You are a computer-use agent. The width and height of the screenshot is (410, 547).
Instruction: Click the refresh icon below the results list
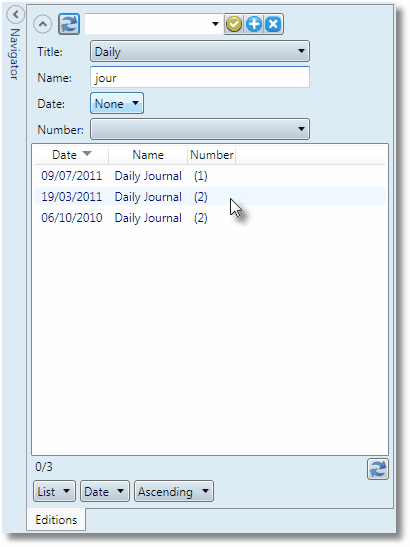tap(378, 469)
